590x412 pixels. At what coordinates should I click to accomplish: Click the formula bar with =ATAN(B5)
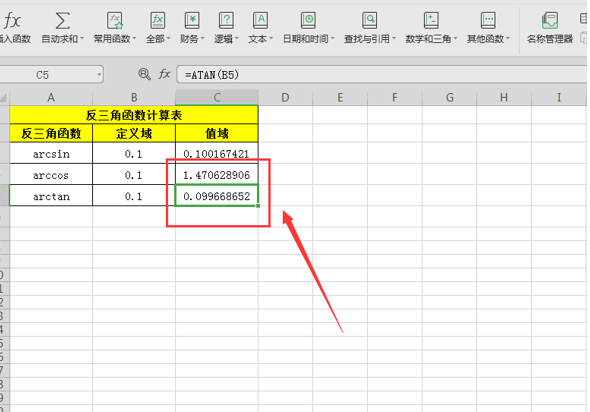pos(382,74)
